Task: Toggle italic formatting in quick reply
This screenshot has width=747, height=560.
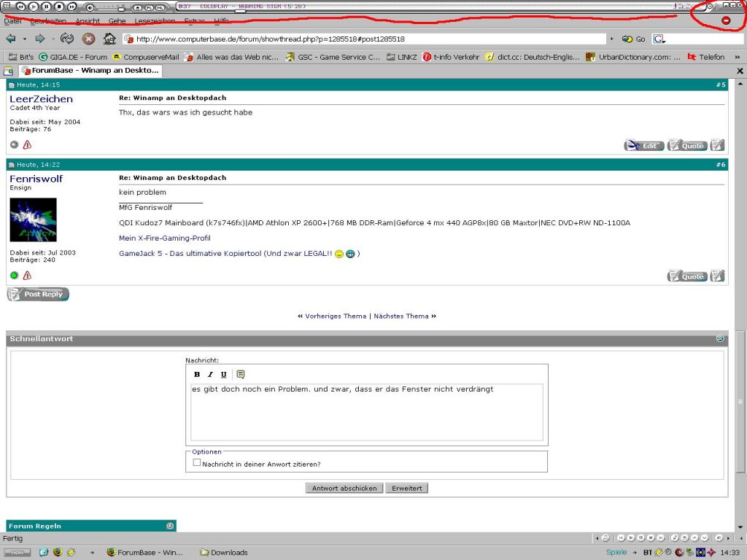Action: pos(210,374)
